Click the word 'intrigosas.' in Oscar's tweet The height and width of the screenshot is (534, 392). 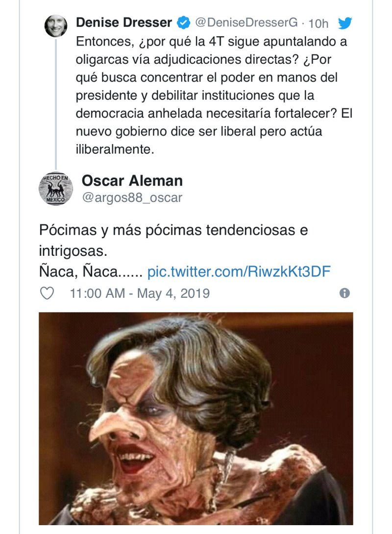tap(73, 251)
